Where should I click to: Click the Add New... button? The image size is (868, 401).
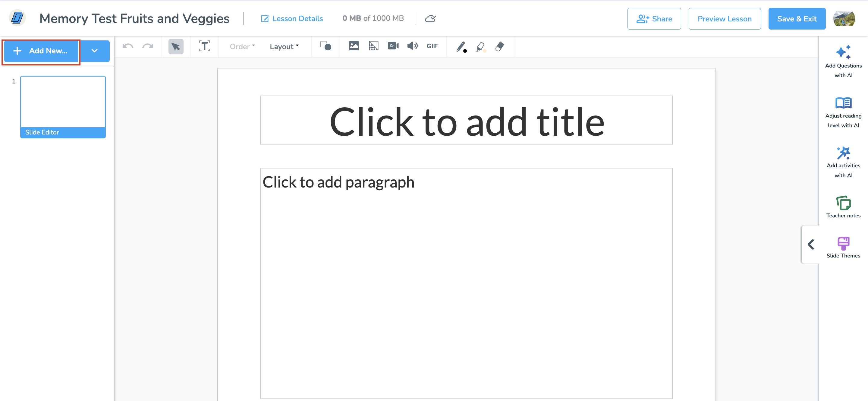click(x=41, y=51)
